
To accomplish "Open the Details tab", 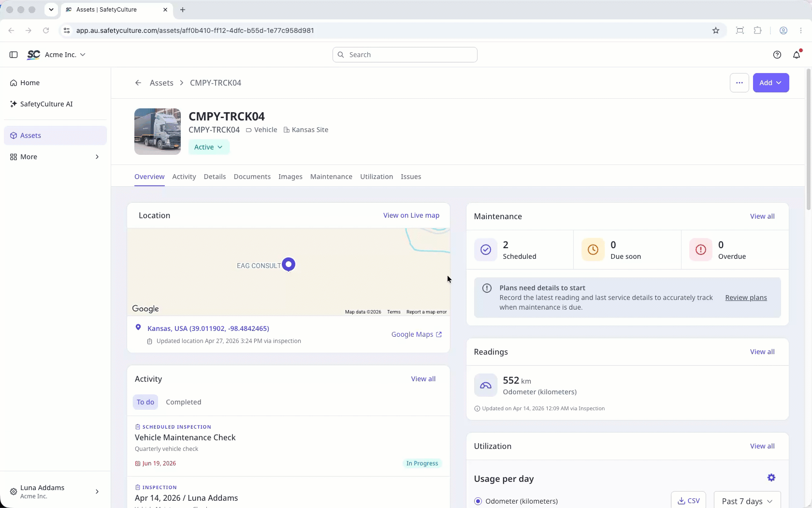I will (x=215, y=177).
